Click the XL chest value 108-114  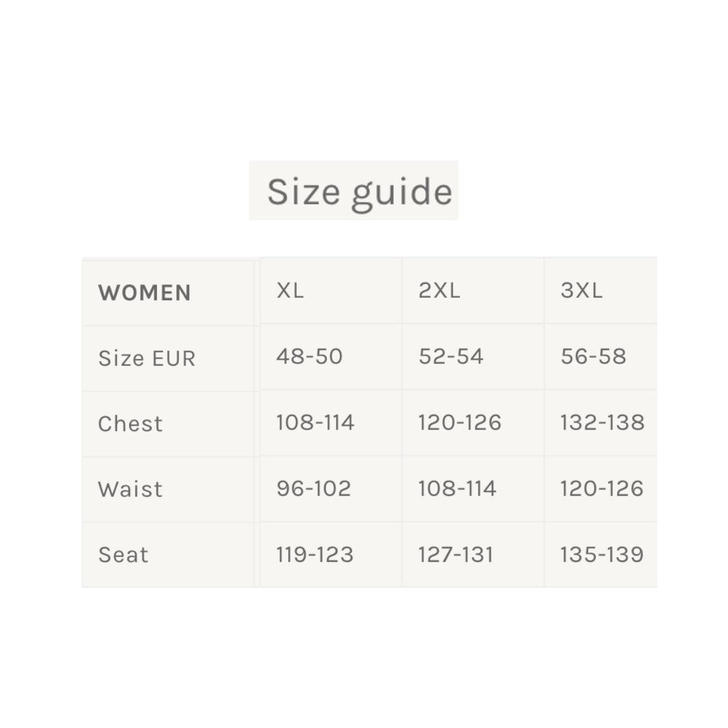coord(315,422)
